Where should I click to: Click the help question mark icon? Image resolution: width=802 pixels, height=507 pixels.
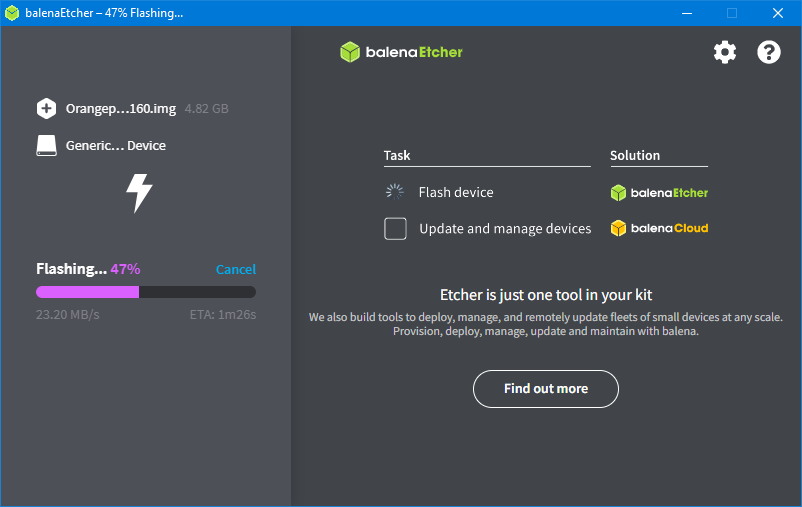tap(768, 53)
